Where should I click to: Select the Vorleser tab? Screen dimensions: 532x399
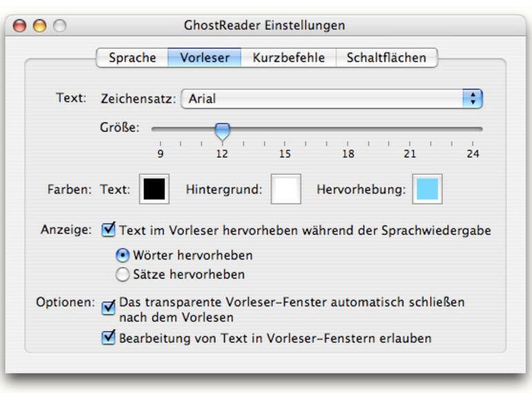tap(205, 57)
